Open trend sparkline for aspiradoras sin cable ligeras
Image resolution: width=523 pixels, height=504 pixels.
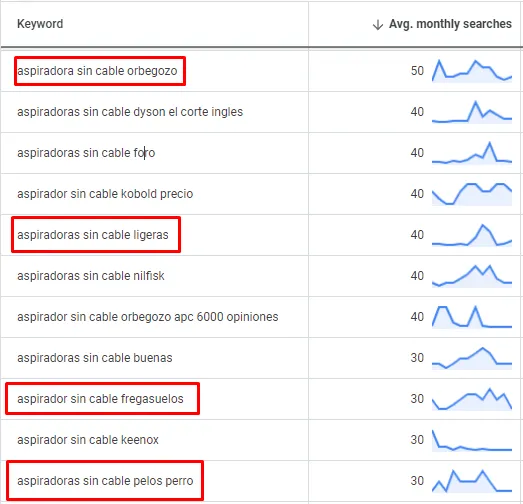(472, 235)
